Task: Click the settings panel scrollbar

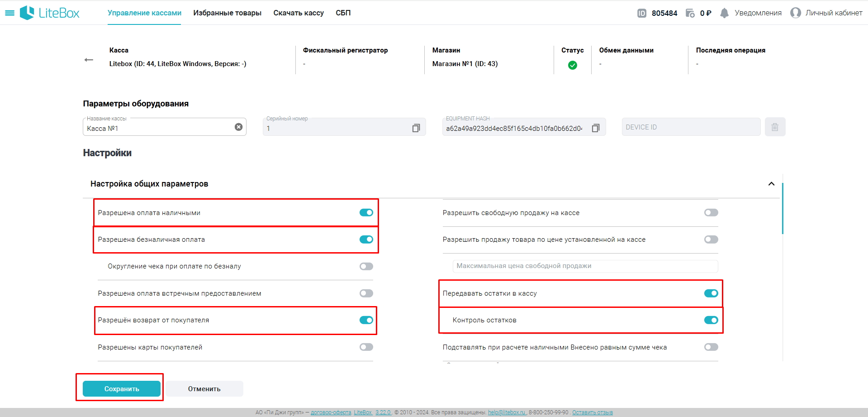Action: 782,209
